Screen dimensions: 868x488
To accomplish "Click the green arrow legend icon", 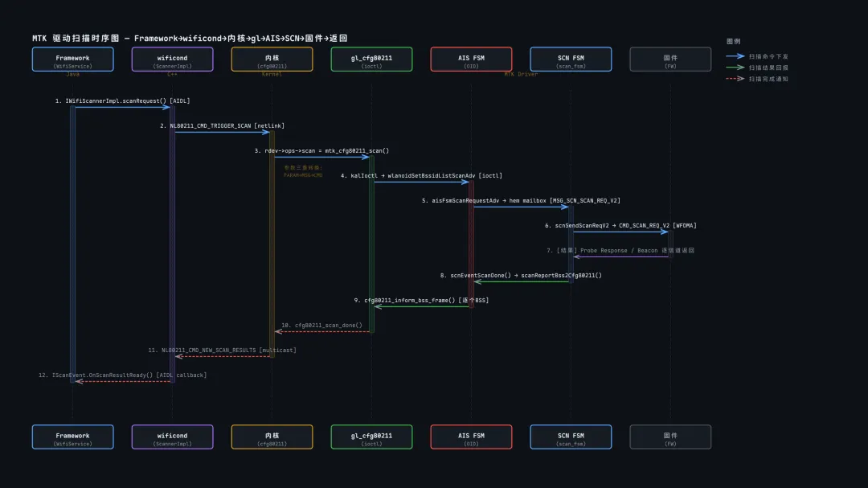I will [x=735, y=67].
